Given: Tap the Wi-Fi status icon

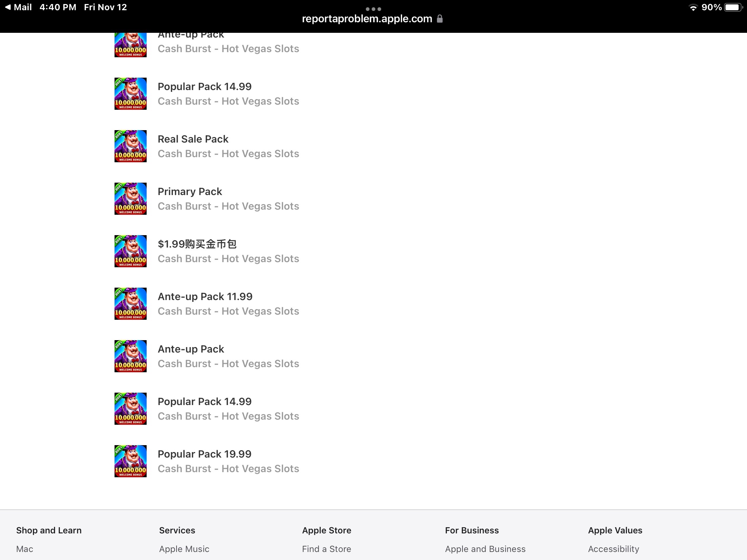Looking at the screenshot, I should tap(693, 7).
